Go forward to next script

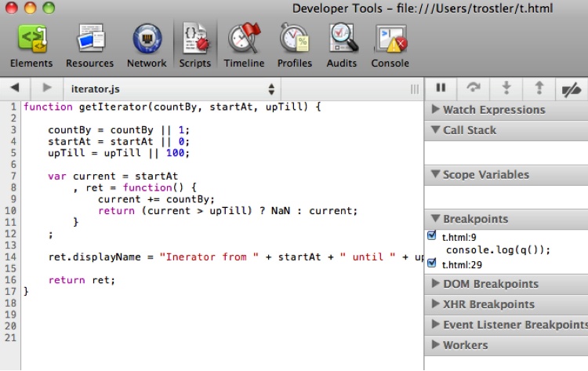[x=47, y=88]
